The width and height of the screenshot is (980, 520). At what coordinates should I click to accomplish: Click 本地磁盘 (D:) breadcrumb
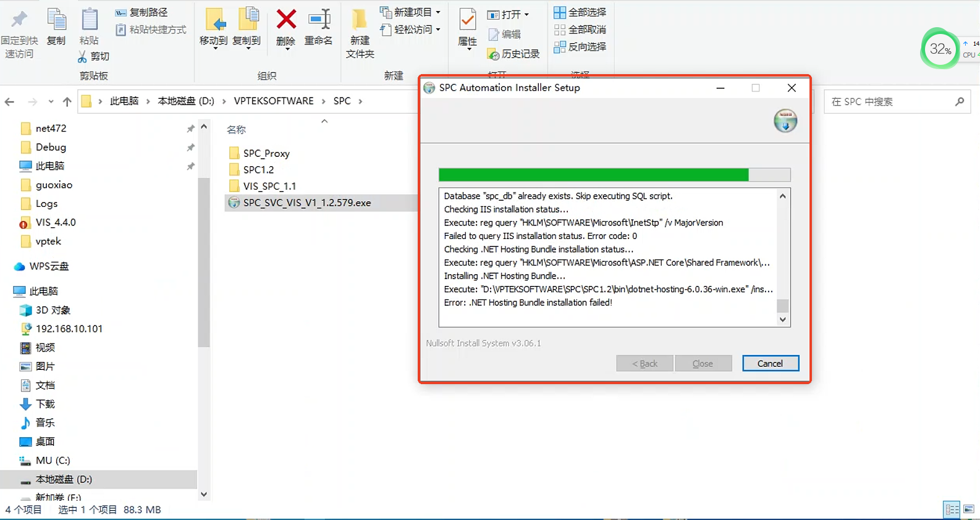click(x=186, y=101)
